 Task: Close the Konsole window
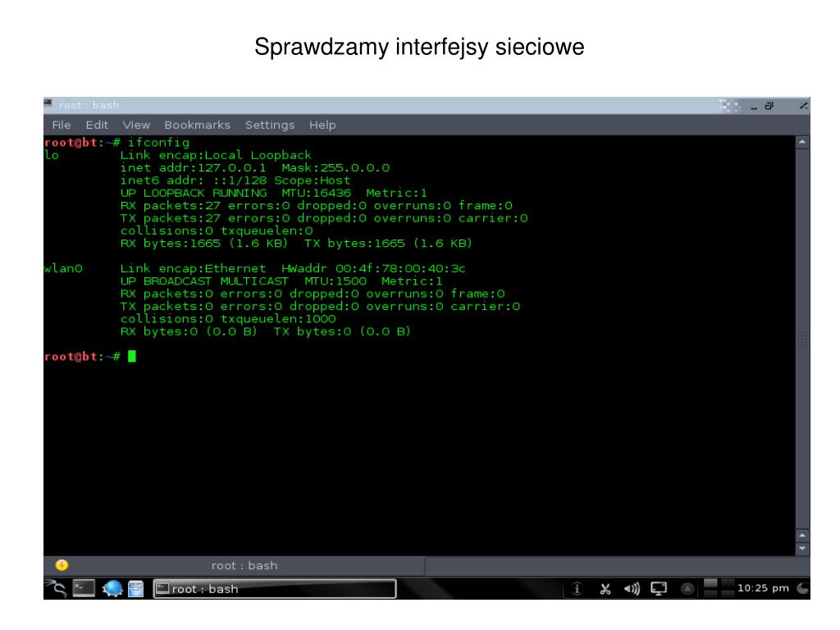coord(803,106)
